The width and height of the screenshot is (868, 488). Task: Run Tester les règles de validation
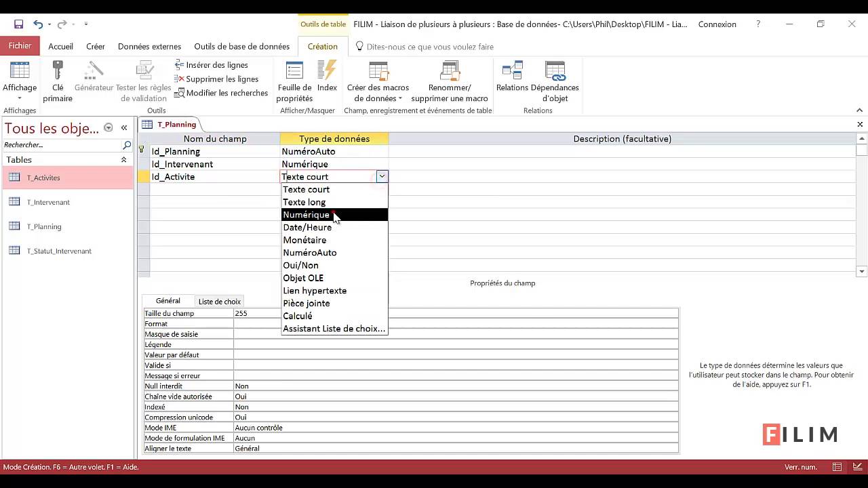pos(143,81)
